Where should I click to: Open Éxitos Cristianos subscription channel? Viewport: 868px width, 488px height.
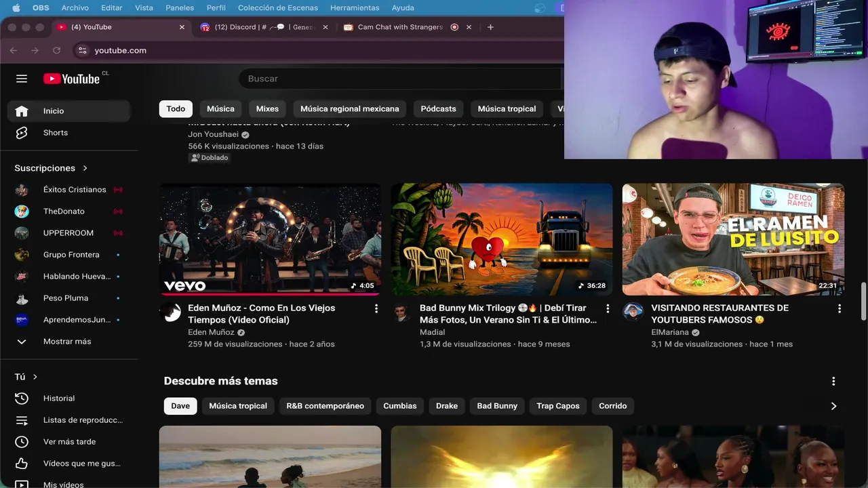68,190
